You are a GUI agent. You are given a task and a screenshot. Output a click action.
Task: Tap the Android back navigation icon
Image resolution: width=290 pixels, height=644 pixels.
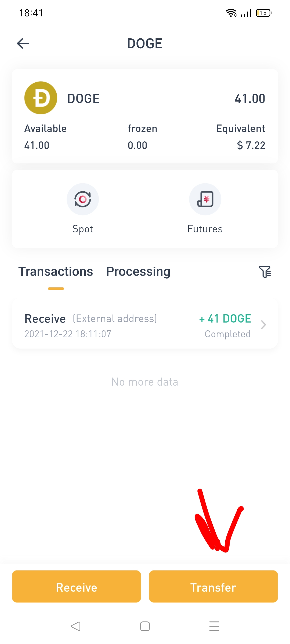76,626
